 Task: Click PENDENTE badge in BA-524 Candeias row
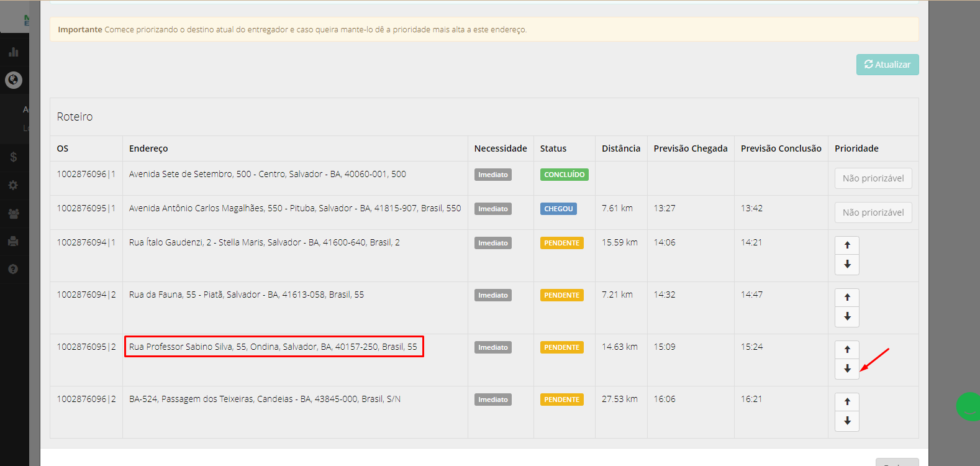pos(562,400)
